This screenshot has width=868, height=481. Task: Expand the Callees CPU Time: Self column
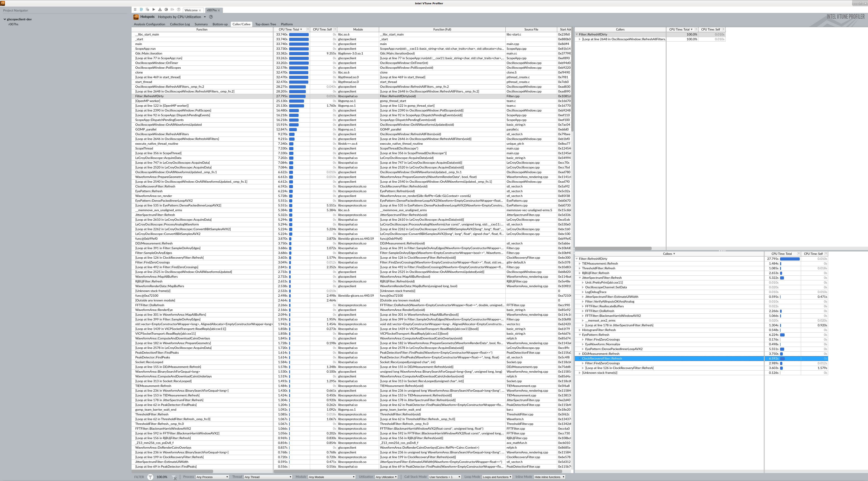(x=826, y=254)
